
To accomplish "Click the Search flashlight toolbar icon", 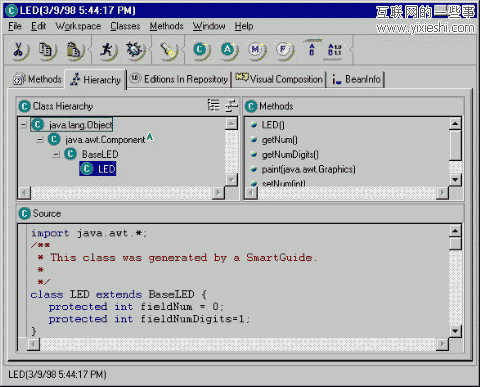I will click(168, 50).
